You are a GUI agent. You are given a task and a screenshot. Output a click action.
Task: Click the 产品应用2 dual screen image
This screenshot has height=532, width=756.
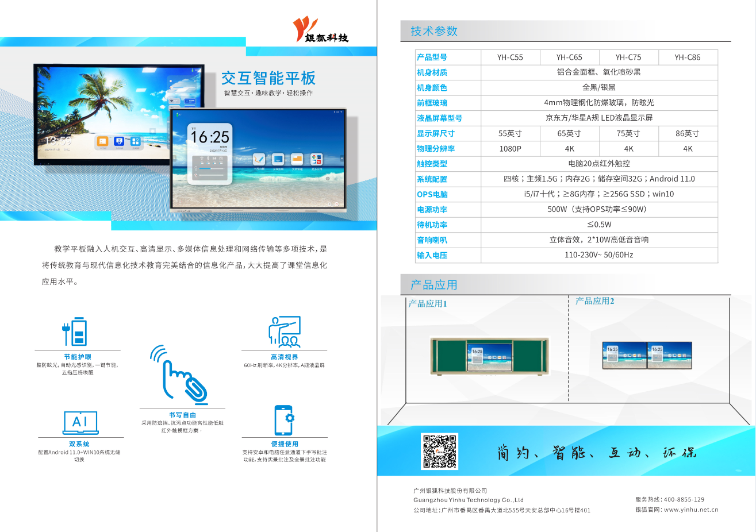[647, 355]
